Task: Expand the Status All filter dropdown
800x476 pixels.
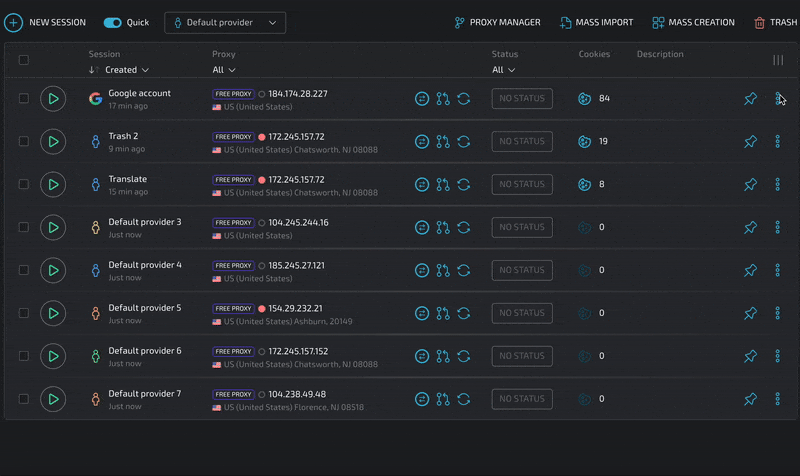Action: coord(503,70)
